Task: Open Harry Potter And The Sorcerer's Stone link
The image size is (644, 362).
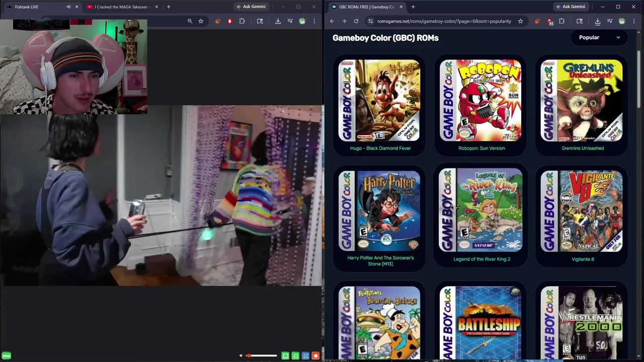Action: pos(380,261)
